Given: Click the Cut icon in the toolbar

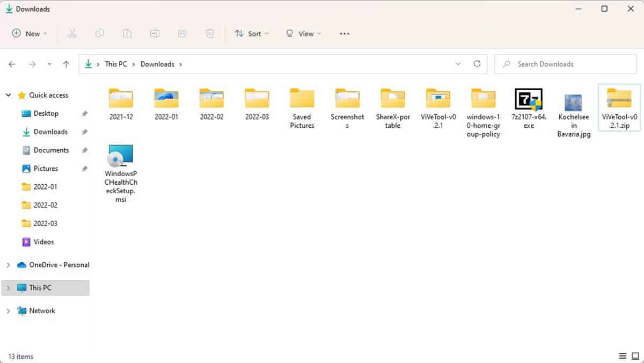Looking at the screenshot, I should pyautogui.click(x=72, y=33).
